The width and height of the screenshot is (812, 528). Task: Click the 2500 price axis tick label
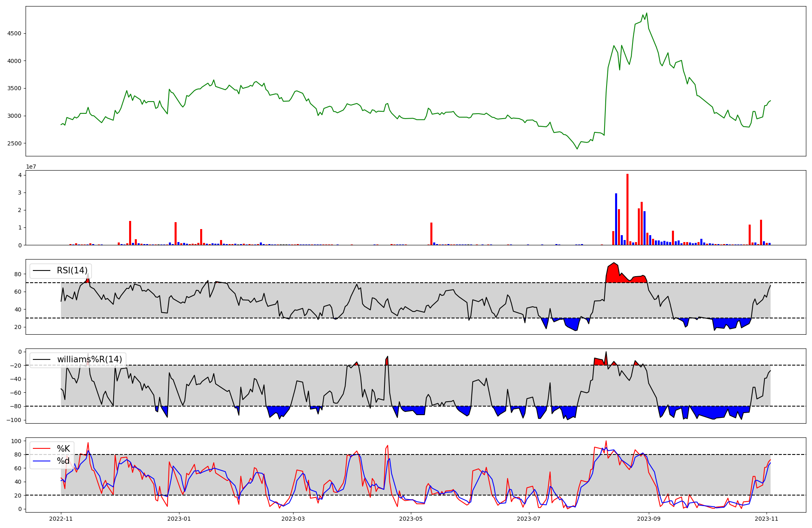[x=14, y=143]
